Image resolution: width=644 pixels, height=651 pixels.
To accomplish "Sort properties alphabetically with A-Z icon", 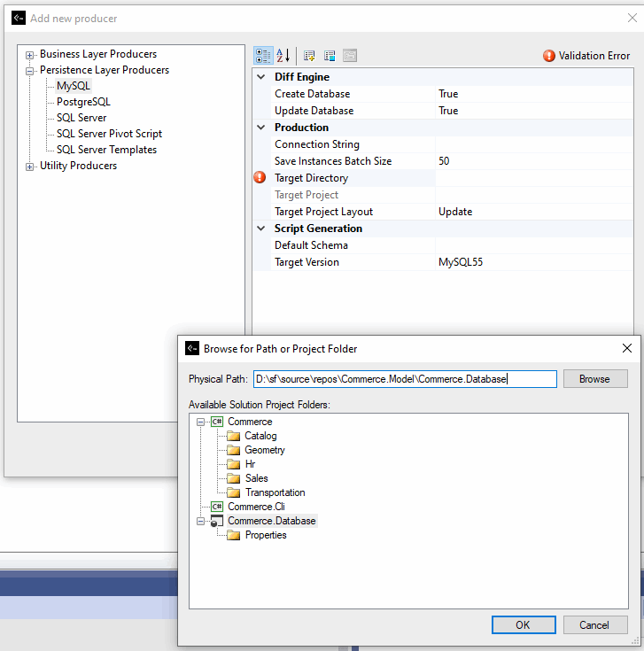I will pyautogui.click(x=283, y=56).
